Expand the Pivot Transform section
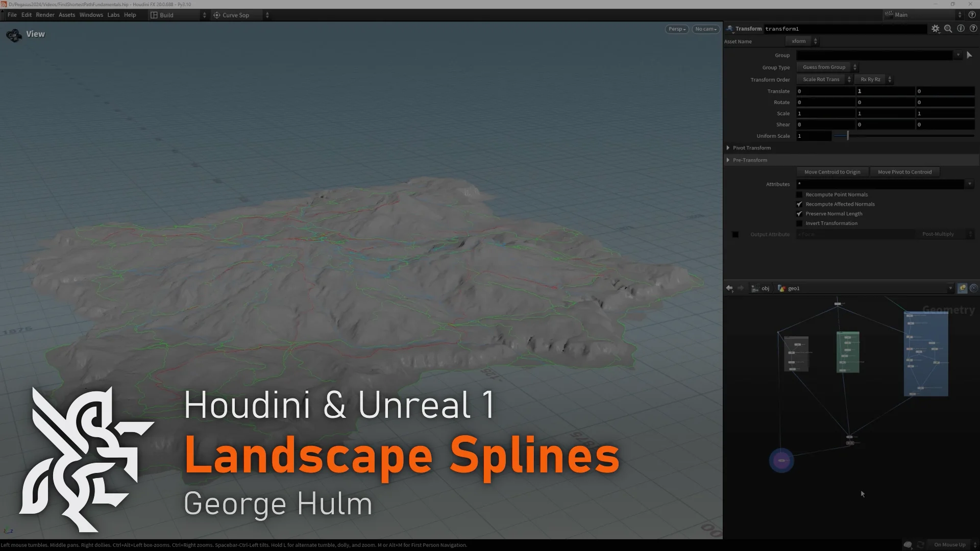980x551 pixels. tap(728, 147)
